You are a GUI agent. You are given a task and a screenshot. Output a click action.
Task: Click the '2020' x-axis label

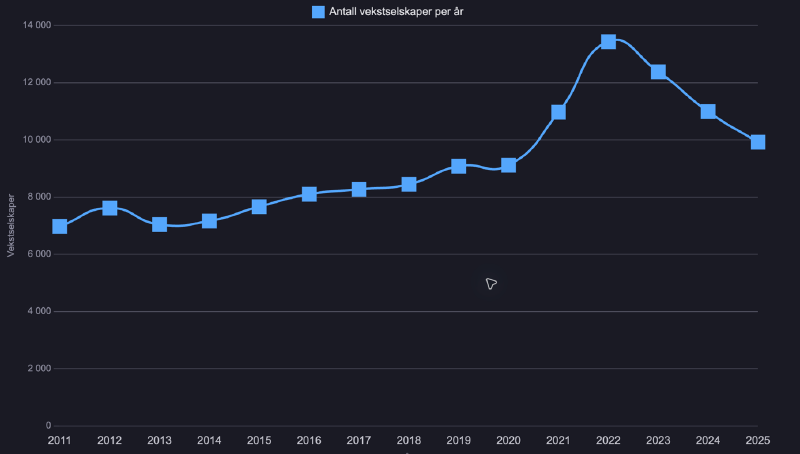pyautogui.click(x=509, y=440)
